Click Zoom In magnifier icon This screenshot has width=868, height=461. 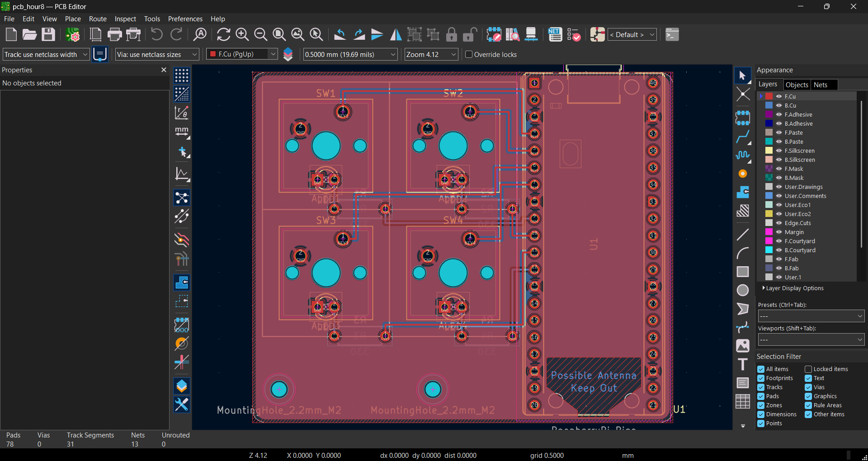pos(242,34)
